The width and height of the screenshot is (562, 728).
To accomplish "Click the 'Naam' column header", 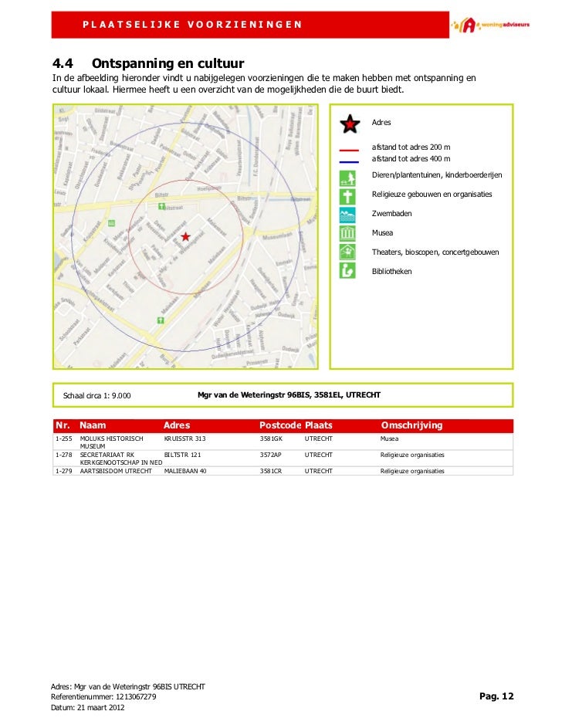I will tap(93, 425).
